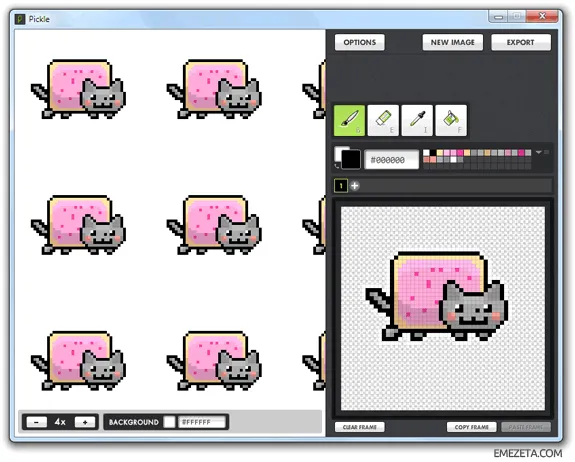This screenshot has width=575, height=462.
Task: Select the Eraser tool
Action: 383,121
